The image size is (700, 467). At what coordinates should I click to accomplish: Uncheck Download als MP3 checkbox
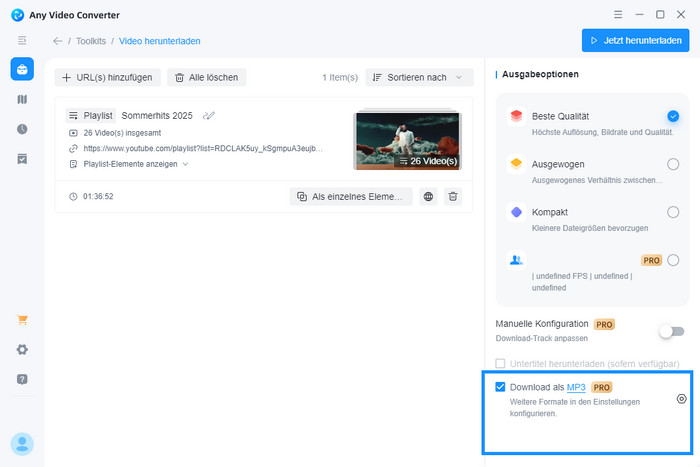click(500, 387)
